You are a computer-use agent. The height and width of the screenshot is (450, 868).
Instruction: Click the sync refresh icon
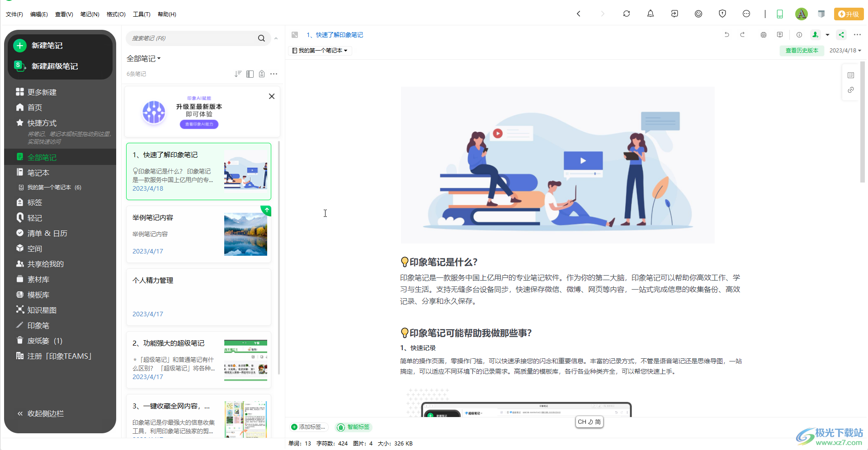627,14
